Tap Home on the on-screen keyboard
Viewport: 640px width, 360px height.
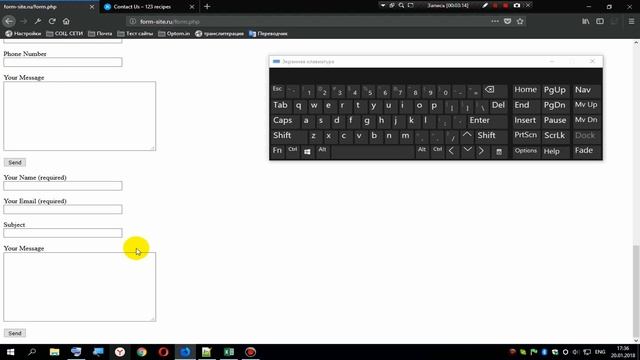click(526, 90)
